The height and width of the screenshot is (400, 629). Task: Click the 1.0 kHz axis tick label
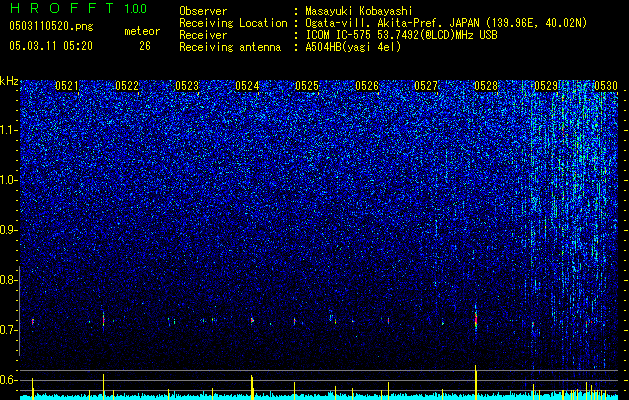tap(9, 180)
